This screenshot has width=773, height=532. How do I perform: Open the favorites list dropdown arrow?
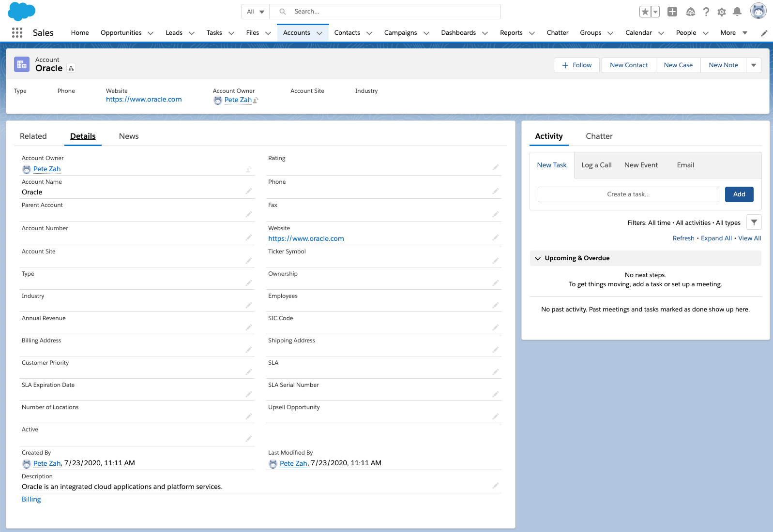pyautogui.click(x=655, y=12)
